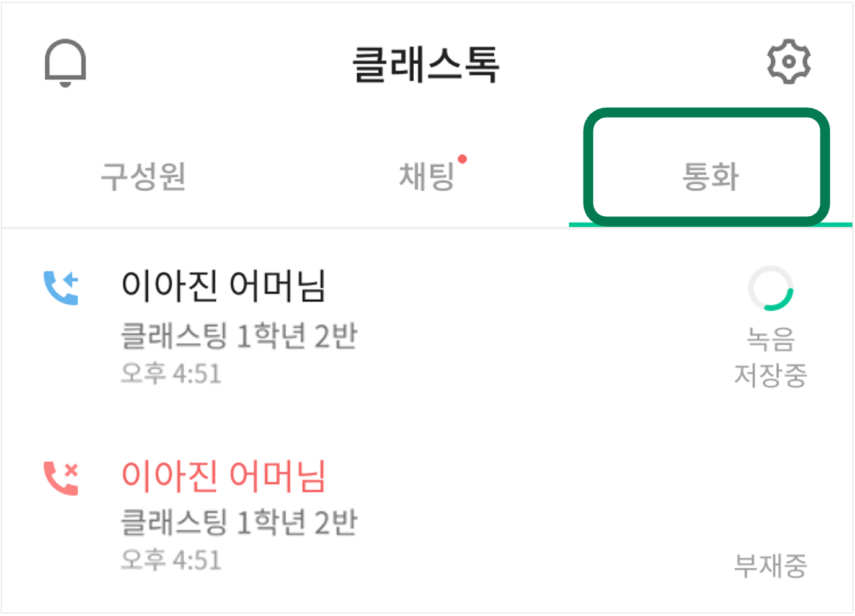855x616 pixels.
Task: Click the blue incoming call icon
Action: [x=61, y=288]
